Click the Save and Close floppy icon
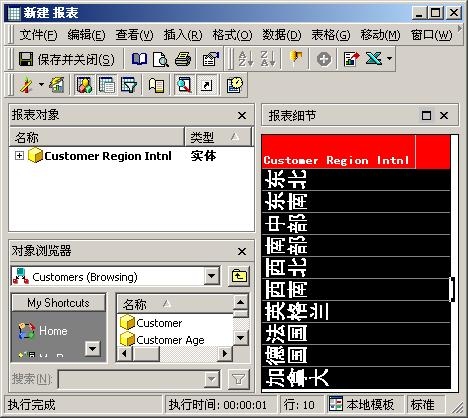Image resolution: width=468 pixels, height=418 pixels. 26,60
